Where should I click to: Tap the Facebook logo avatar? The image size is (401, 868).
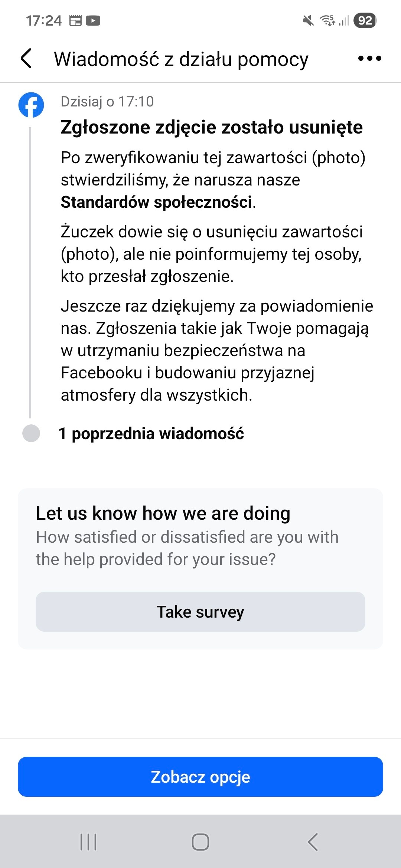point(31,105)
